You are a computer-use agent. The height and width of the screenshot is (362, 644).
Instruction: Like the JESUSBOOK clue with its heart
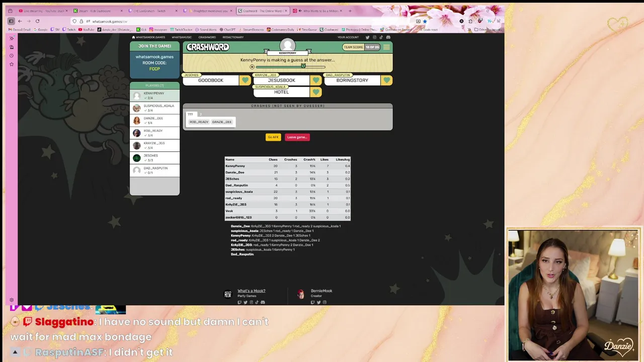[x=316, y=80]
